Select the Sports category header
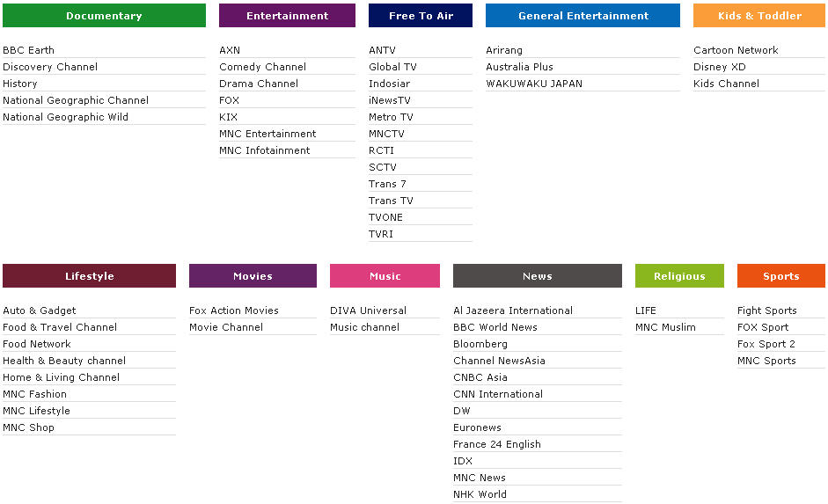The image size is (828, 504). pos(781,276)
